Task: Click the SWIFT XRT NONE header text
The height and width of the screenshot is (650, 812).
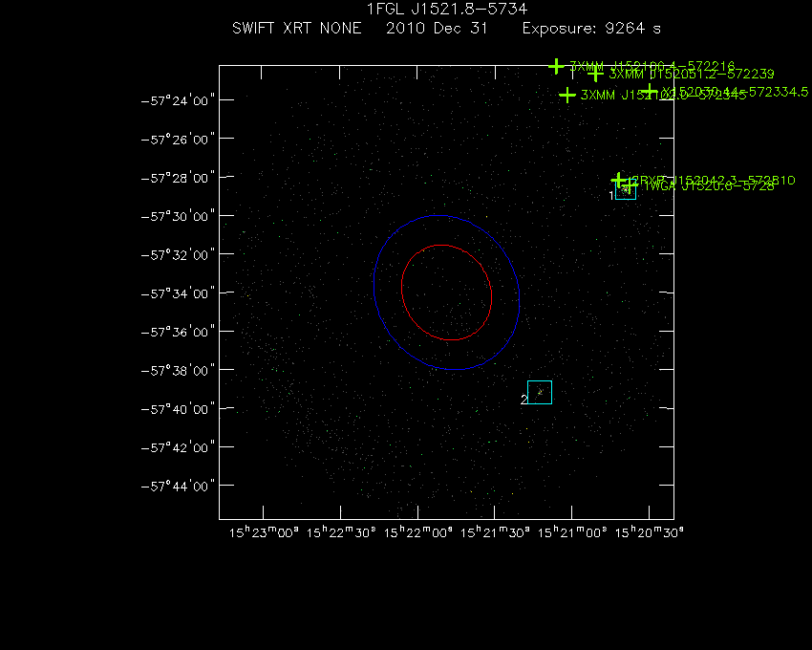Action: 297,28
